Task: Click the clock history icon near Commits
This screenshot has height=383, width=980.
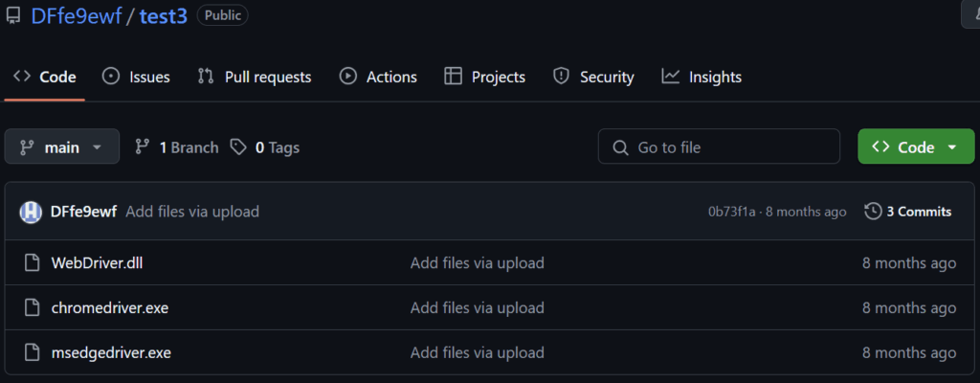Action: (872, 211)
